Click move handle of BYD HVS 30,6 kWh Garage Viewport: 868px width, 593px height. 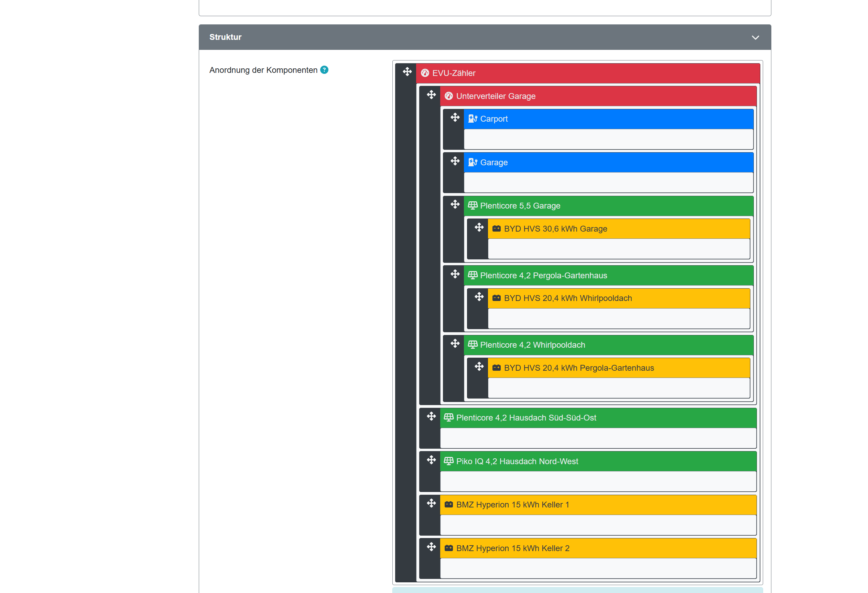tap(479, 228)
